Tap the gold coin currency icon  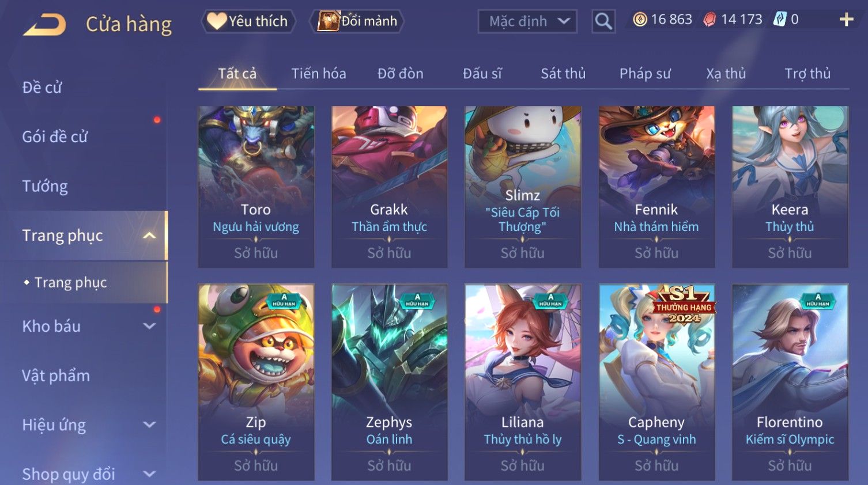pyautogui.click(x=640, y=20)
